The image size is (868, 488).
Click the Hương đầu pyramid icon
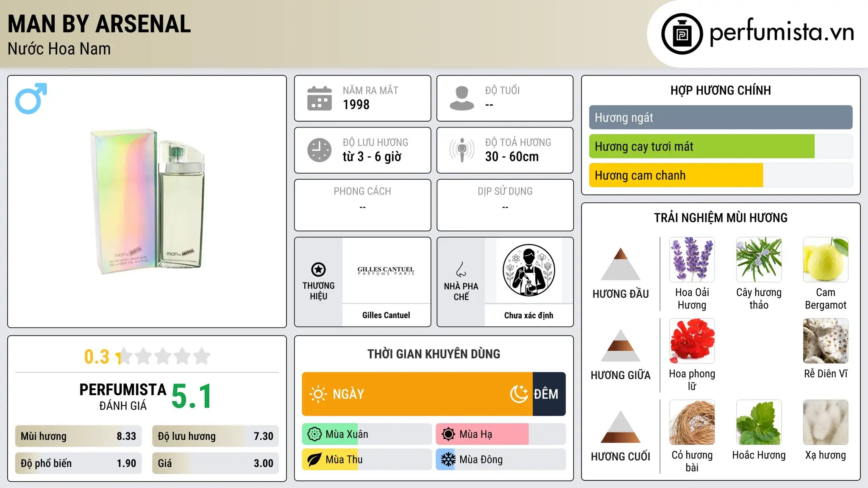[620, 264]
